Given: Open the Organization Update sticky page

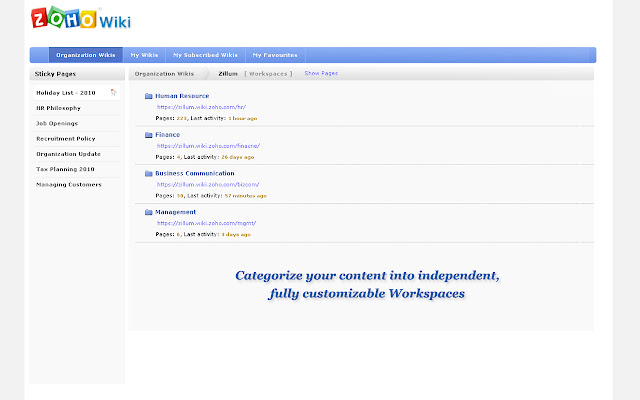Looking at the screenshot, I should click(x=69, y=154).
